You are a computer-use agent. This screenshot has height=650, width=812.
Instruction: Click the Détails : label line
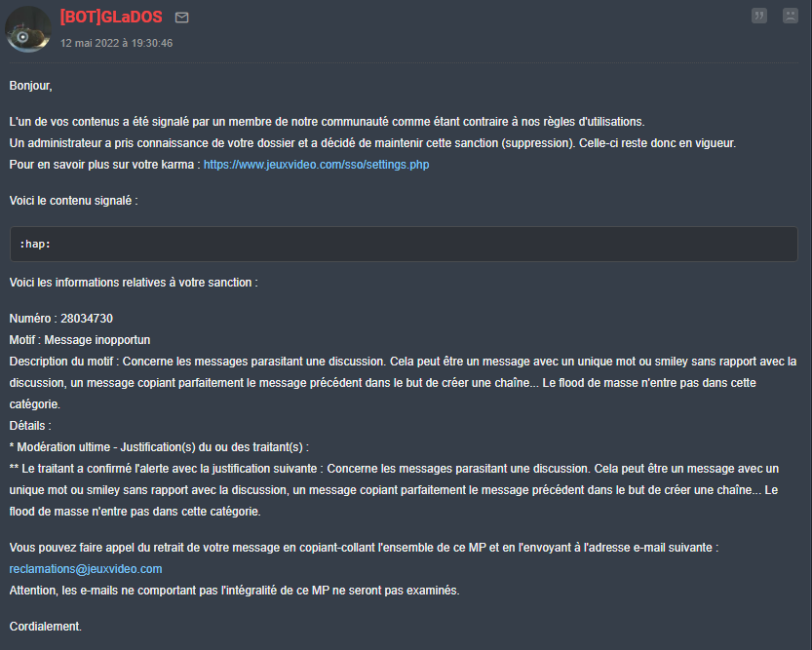(30, 426)
